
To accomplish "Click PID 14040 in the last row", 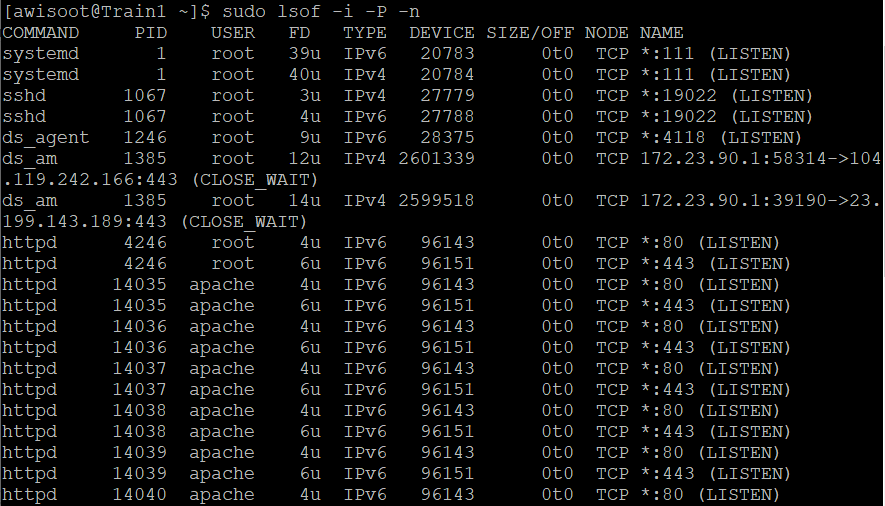I will click(x=139, y=495).
